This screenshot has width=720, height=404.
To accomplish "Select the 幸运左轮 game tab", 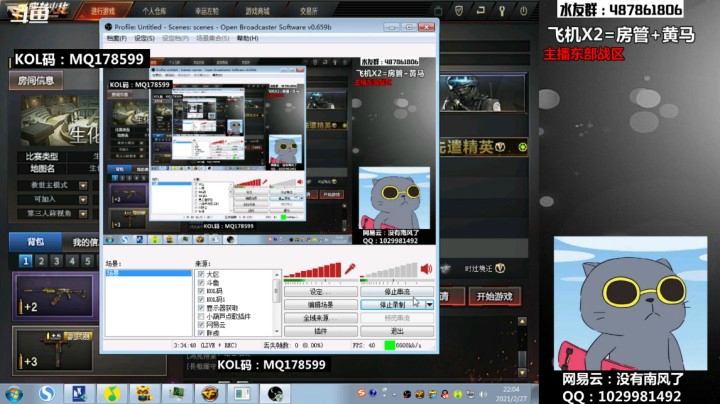I will pos(206,11).
